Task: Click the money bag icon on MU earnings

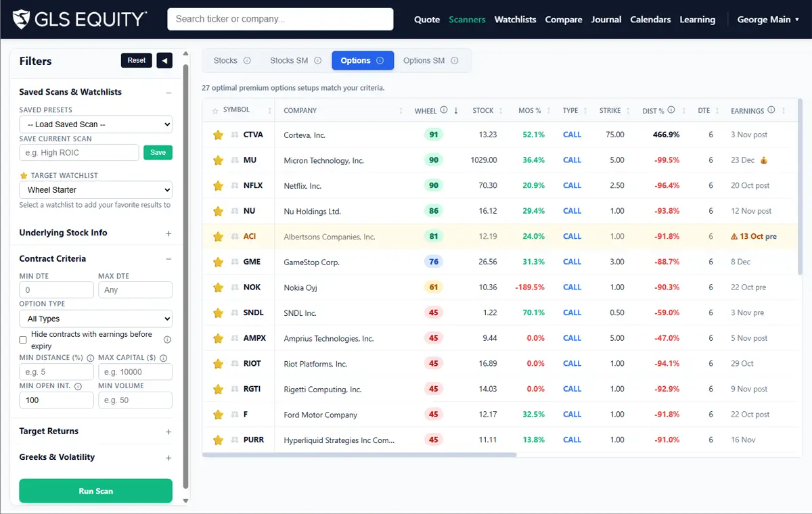Action: pos(764,160)
